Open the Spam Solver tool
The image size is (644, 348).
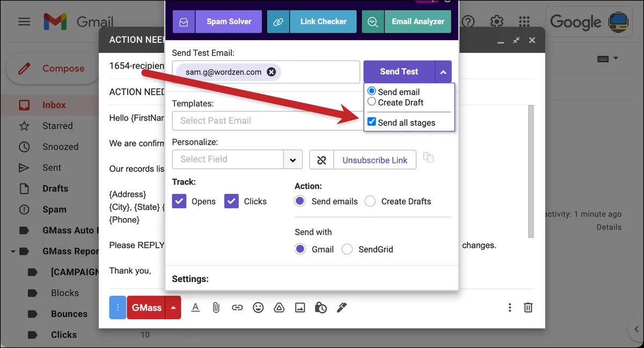pyautogui.click(x=229, y=21)
